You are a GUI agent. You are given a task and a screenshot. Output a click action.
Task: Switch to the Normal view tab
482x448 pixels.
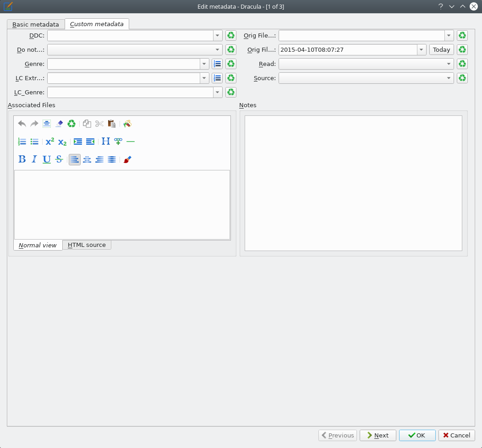38,245
